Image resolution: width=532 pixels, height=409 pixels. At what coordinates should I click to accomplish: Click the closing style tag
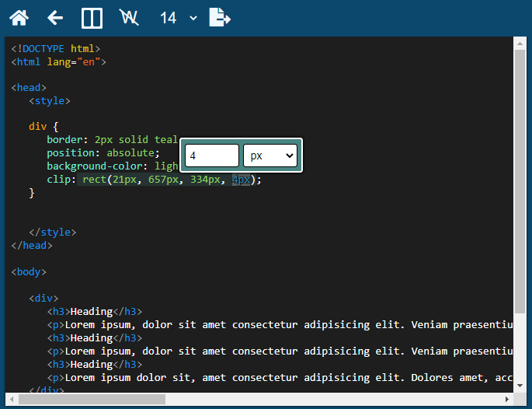tap(53, 232)
